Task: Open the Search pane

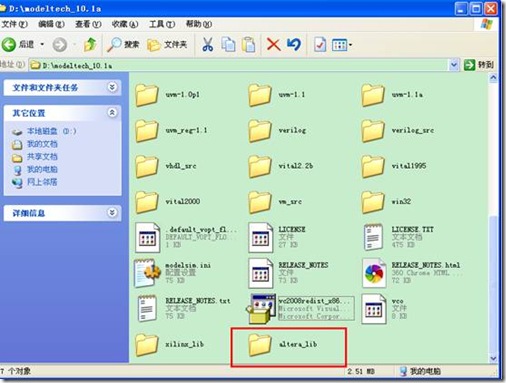Action: coord(123,44)
